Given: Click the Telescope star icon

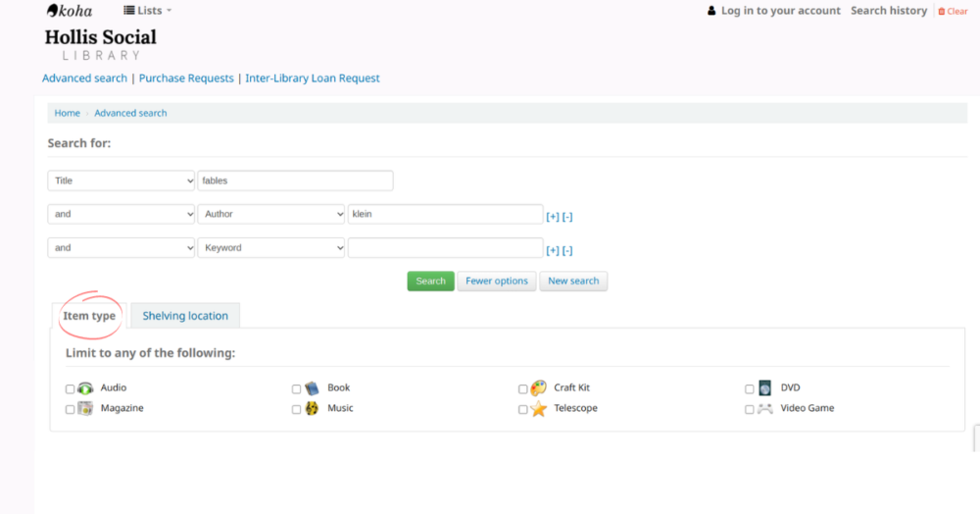Looking at the screenshot, I should click(x=538, y=409).
